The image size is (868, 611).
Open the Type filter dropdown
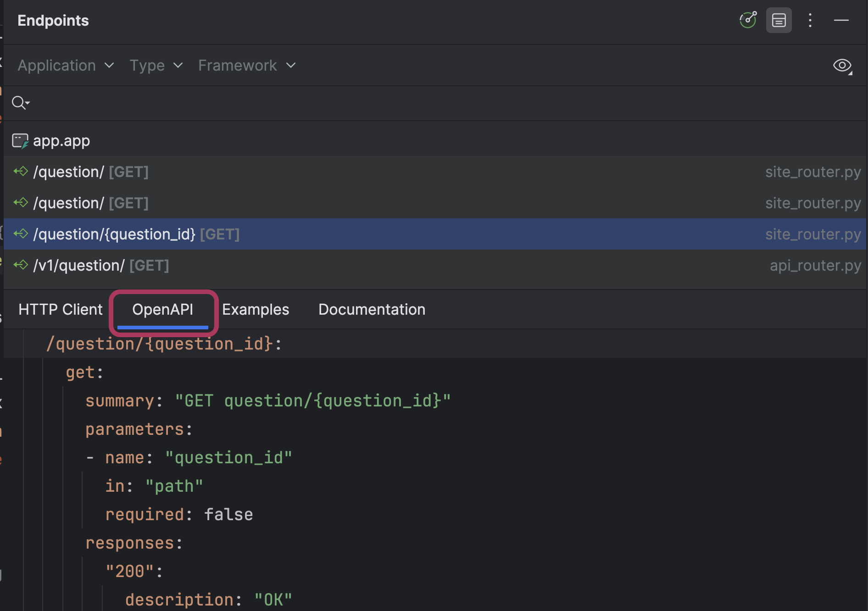coord(156,66)
